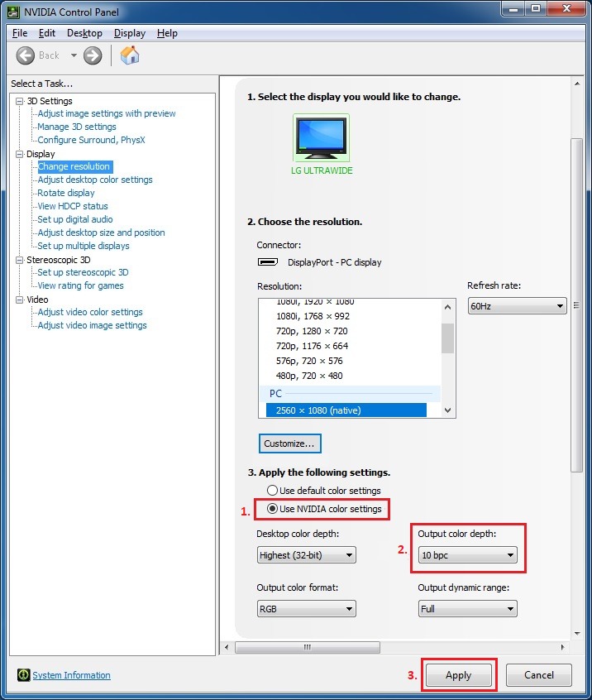The image size is (592, 700).
Task: Open the Display menu
Action: click(130, 33)
